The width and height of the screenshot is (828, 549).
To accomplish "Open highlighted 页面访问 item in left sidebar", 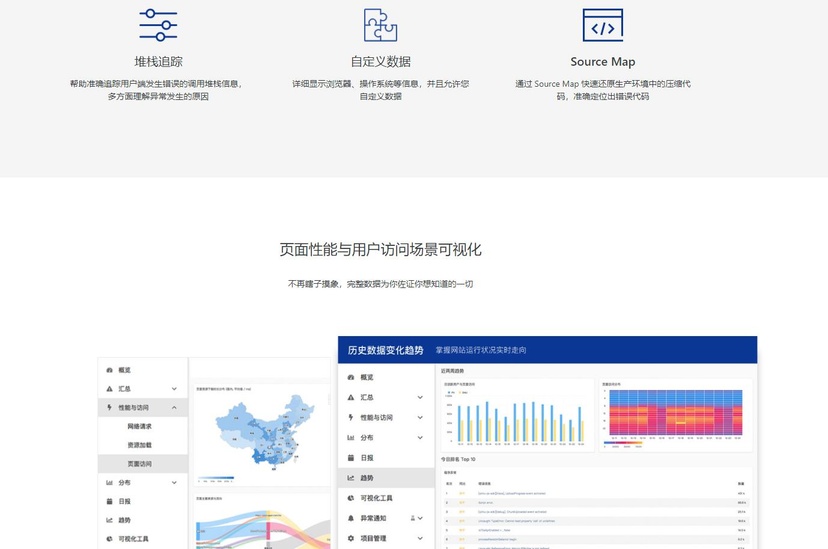I will tap(139, 464).
